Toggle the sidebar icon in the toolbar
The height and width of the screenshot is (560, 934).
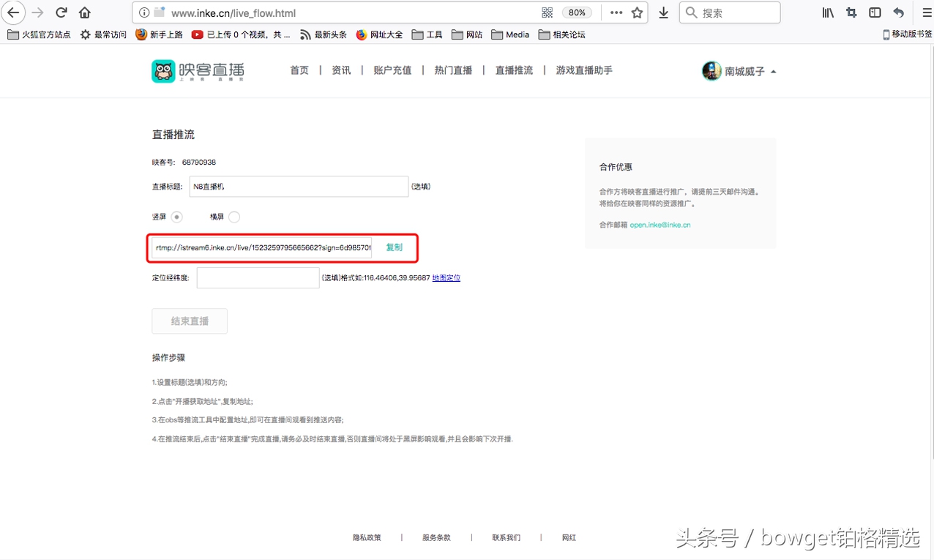click(874, 12)
